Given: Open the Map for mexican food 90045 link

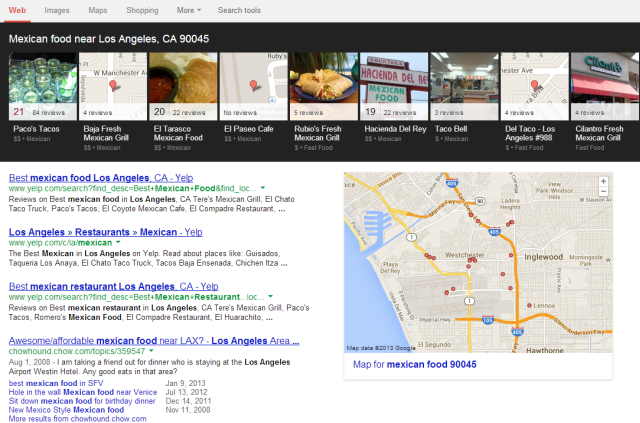Looking at the screenshot, I should [x=415, y=364].
